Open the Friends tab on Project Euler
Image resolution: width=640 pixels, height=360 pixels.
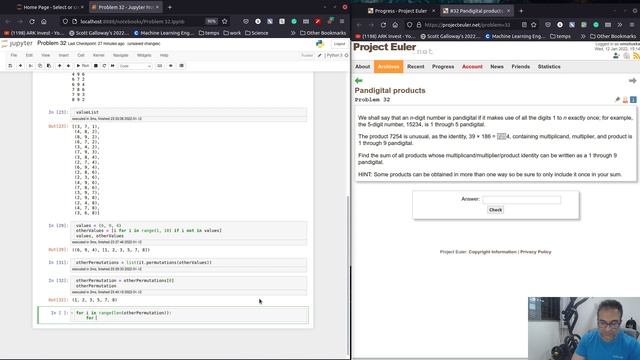point(520,67)
